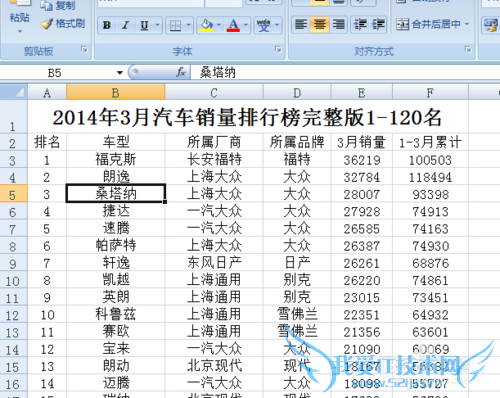Click header cell 所属品牌
Image resolution: width=500 pixels, height=398 pixels.
click(297, 142)
